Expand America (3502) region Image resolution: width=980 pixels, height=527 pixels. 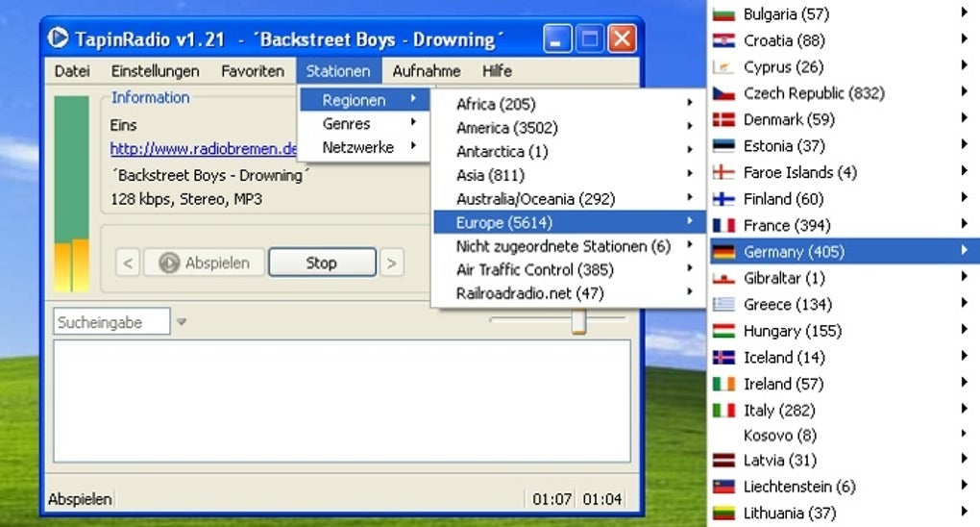click(x=569, y=128)
